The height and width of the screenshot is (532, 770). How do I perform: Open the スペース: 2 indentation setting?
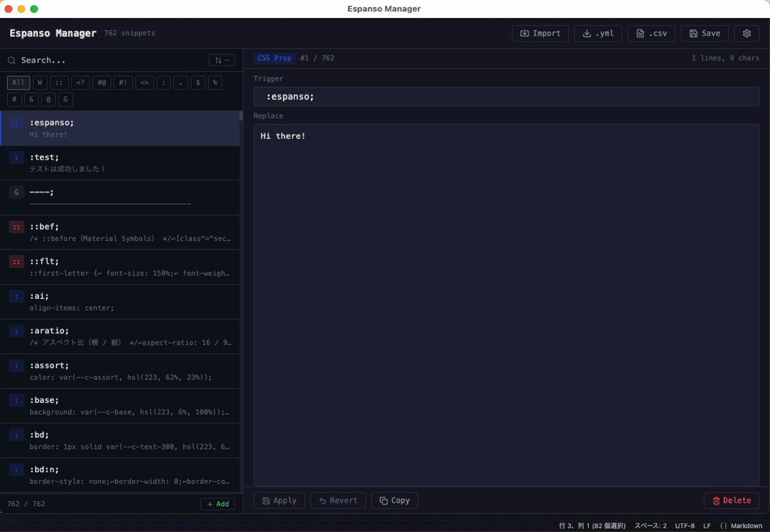click(651, 526)
